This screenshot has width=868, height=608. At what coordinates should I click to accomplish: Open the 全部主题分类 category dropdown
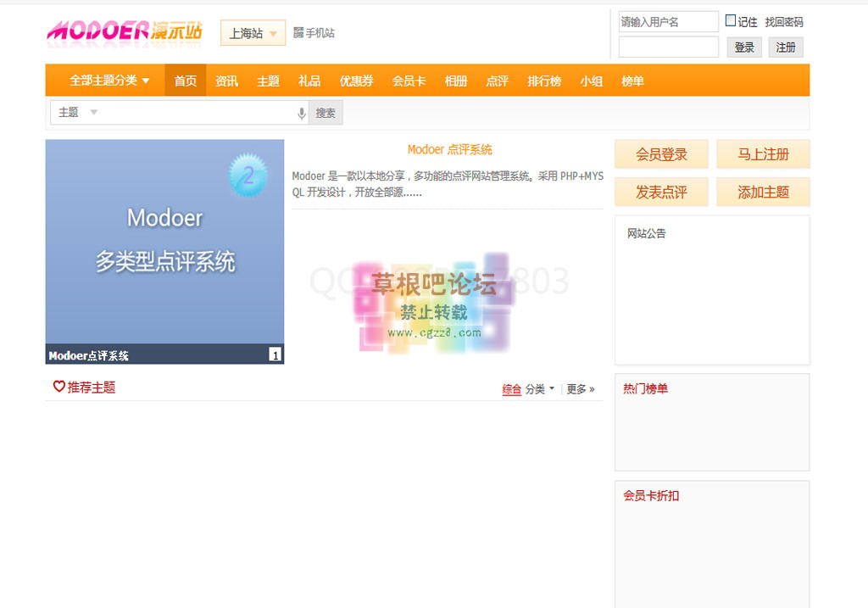tap(109, 81)
